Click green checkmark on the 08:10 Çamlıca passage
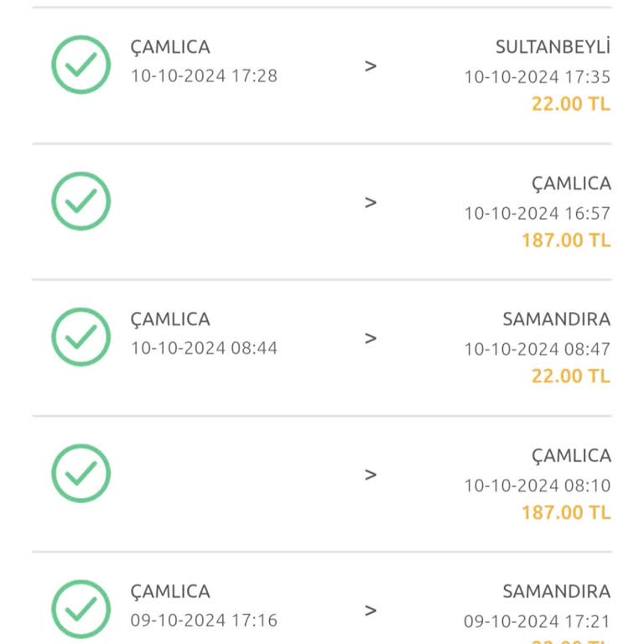The image size is (644, 644). [81, 474]
